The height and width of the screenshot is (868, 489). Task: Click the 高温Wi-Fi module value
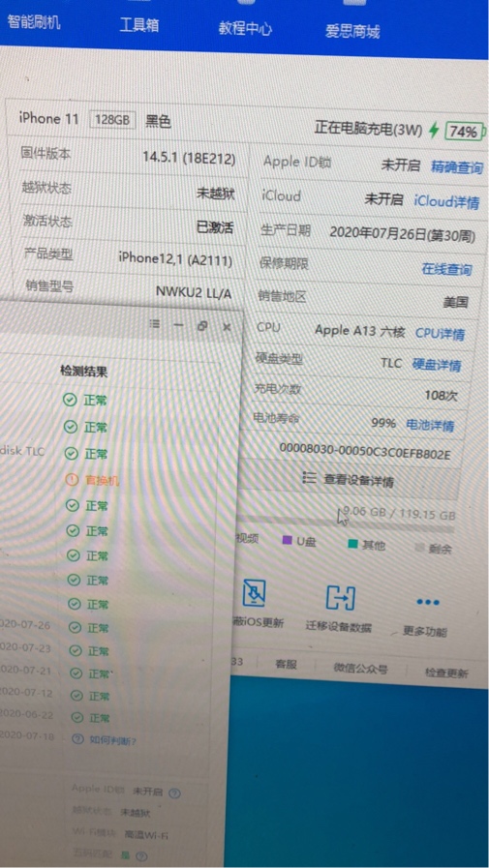click(146, 835)
